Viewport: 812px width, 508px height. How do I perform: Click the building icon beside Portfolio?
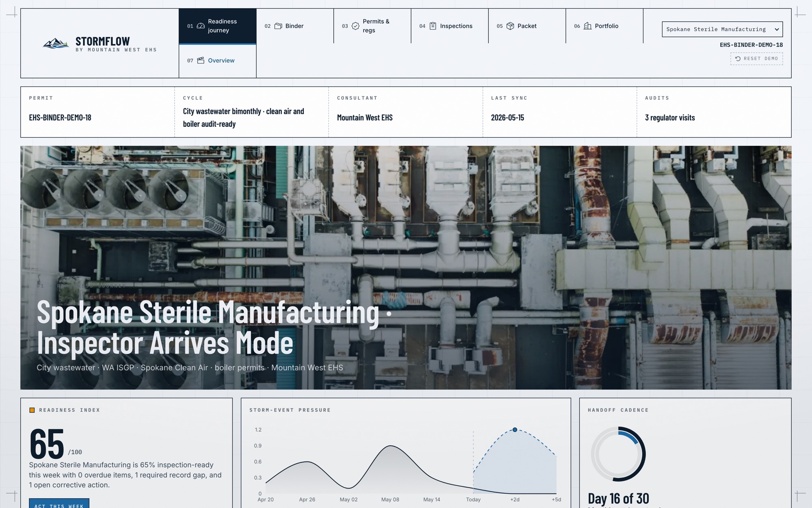point(587,26)
